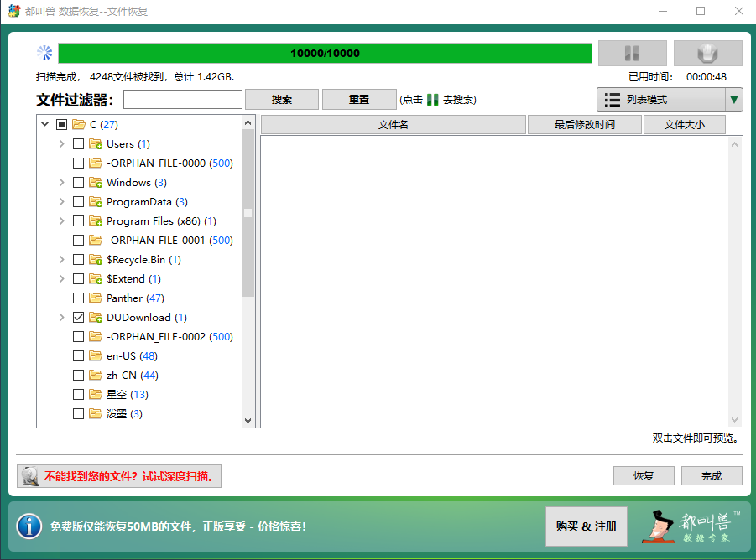Click the DUDownload folder icon

pos(96,318)
